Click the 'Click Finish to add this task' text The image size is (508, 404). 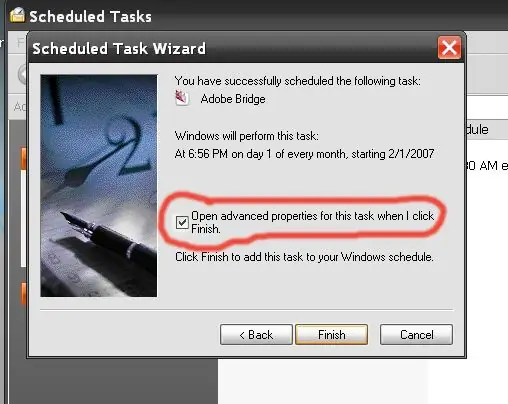(x=304, y=257)
